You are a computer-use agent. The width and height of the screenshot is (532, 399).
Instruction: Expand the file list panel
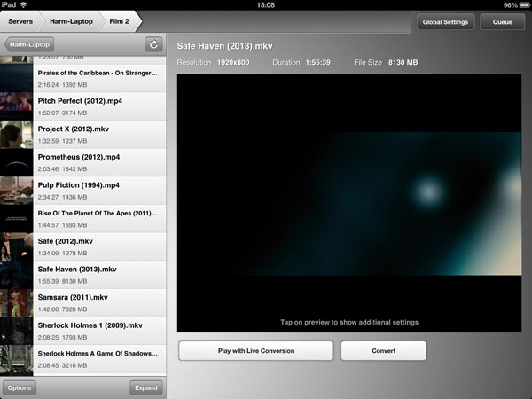coord(146,387)
